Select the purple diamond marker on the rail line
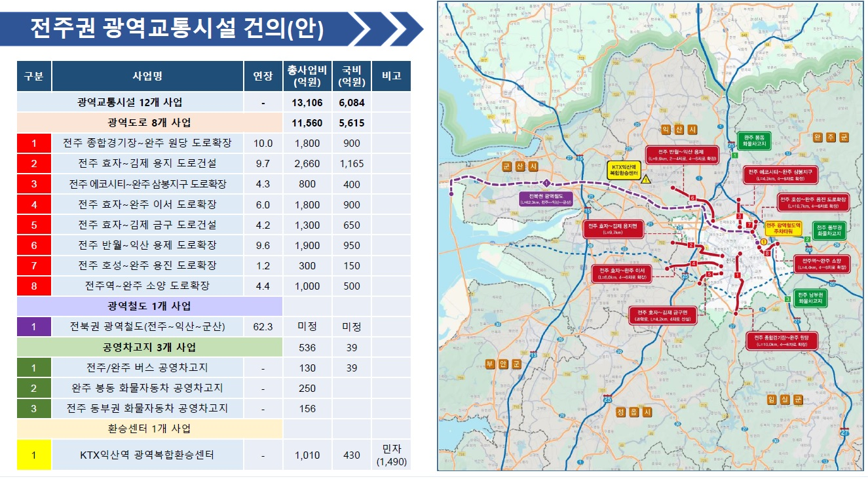The height and width of the screenshot is (479, 868). [545, 183]
